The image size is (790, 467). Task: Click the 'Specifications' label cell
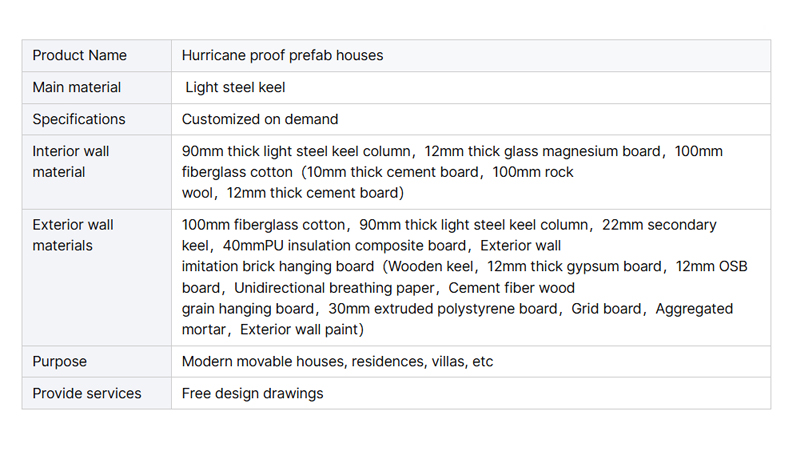[96, 119]
